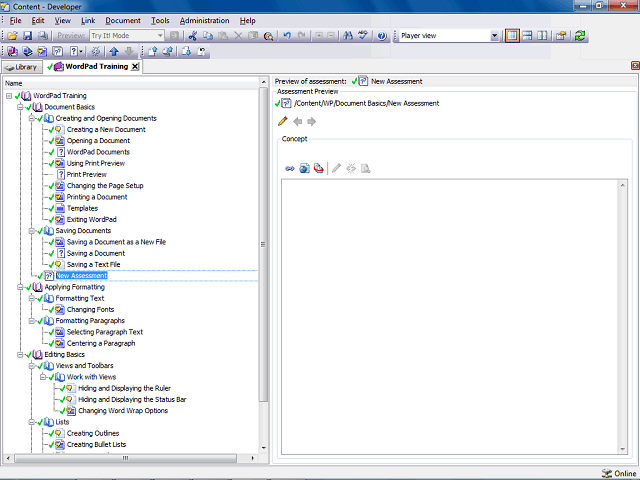Click inside the empty Concept preview area
The image size is (640, 480).
tap(450, 316)
